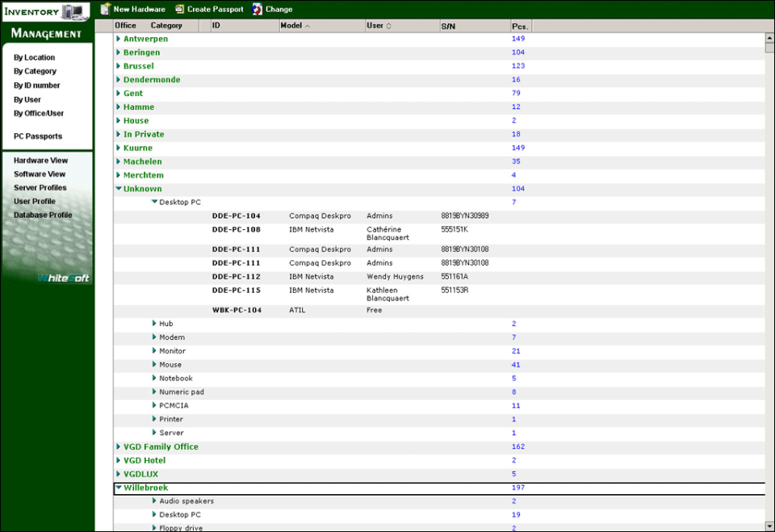Open the By Location view
The width and height of the screenshot is (775, 532).
(x=34, y=57)
